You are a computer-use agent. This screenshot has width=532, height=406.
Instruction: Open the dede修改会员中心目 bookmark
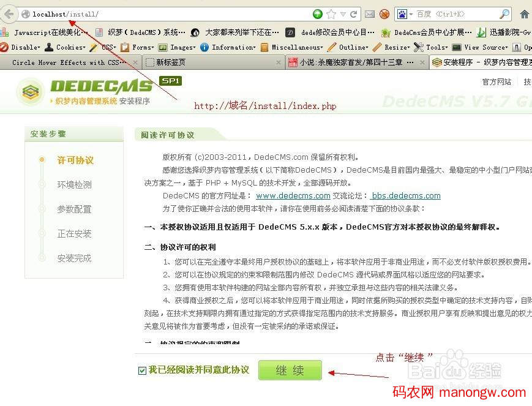tap(331, 32)
